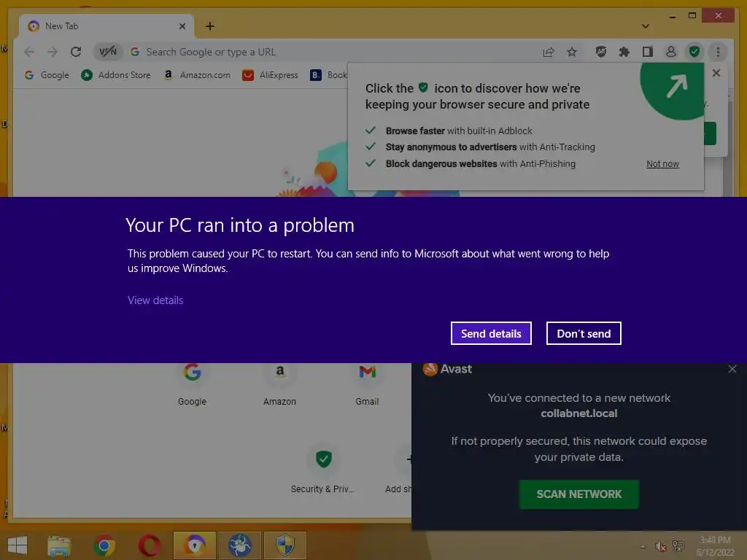Open the Amazon.com bookmark
The height and width of the screenshot is (560, 747).
(x=197, y=75)
